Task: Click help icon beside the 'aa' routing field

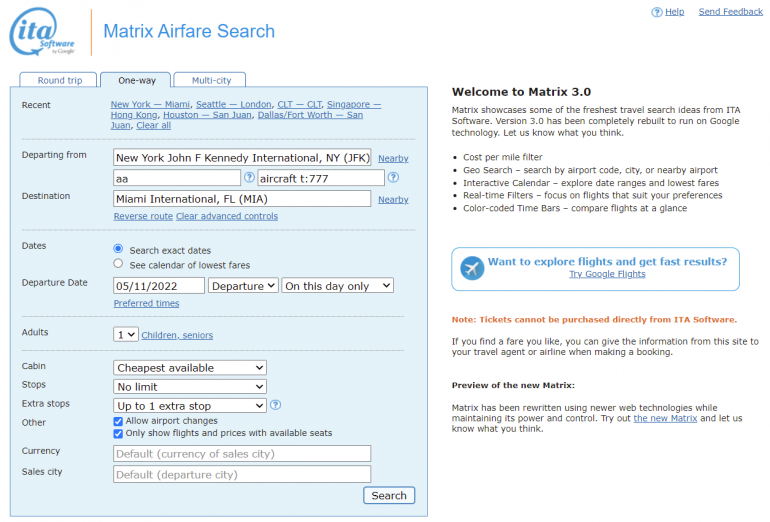Action: [x=249, y=178]
